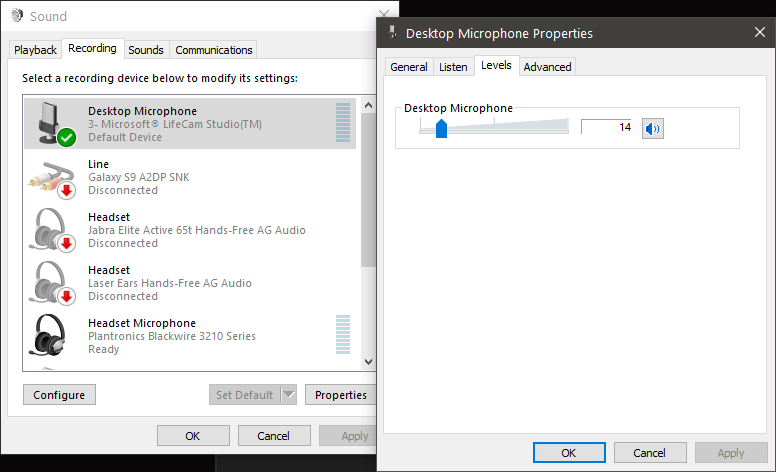Open the Communications tab
Viewport: 776px width, 472px height.
tap(214, 50)
